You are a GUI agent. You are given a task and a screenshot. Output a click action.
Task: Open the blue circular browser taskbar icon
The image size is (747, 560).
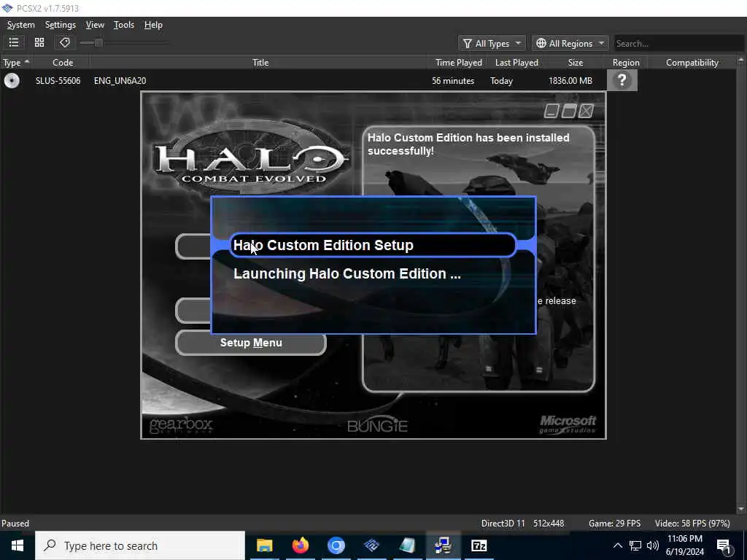tap(336, 545)
